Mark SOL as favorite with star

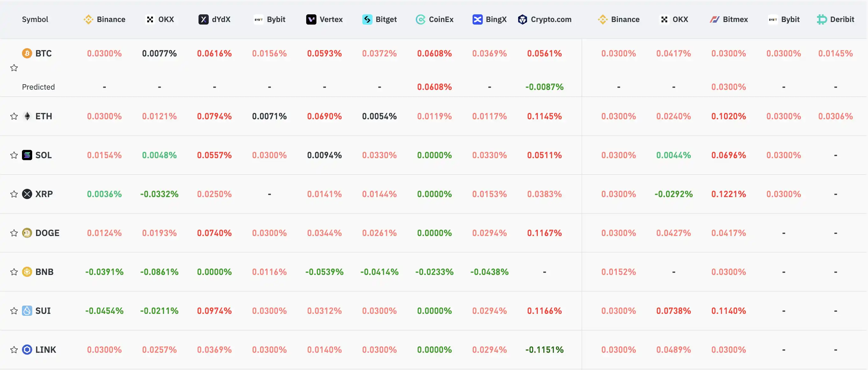14,155
